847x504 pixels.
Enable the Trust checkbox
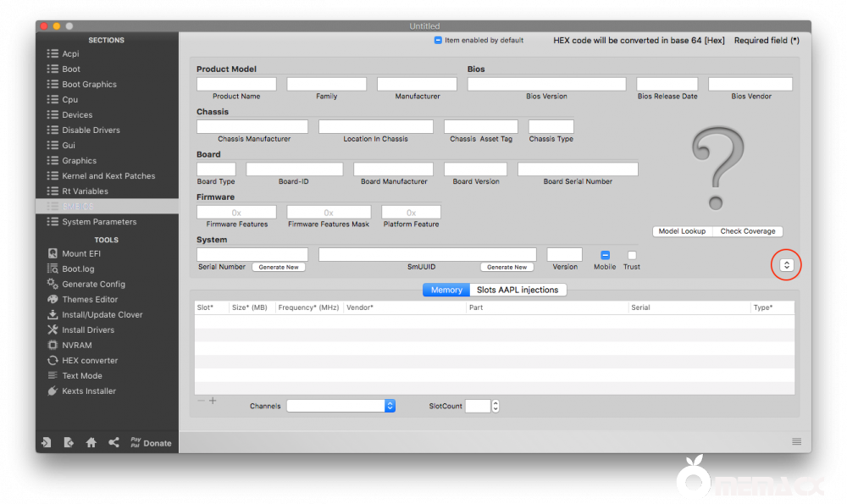(631, 254)
